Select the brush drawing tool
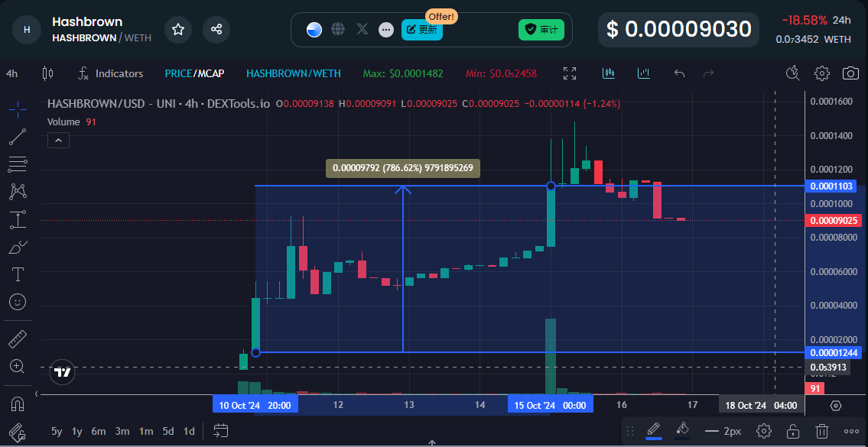 [18, 247]
